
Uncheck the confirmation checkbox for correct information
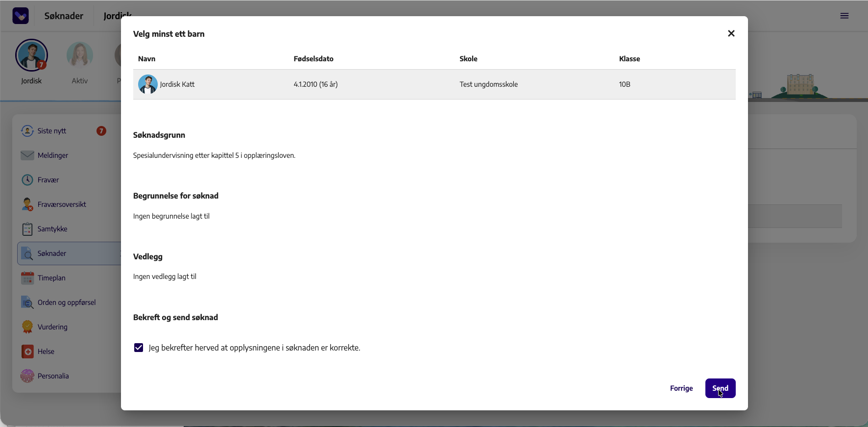coord(139,348)
